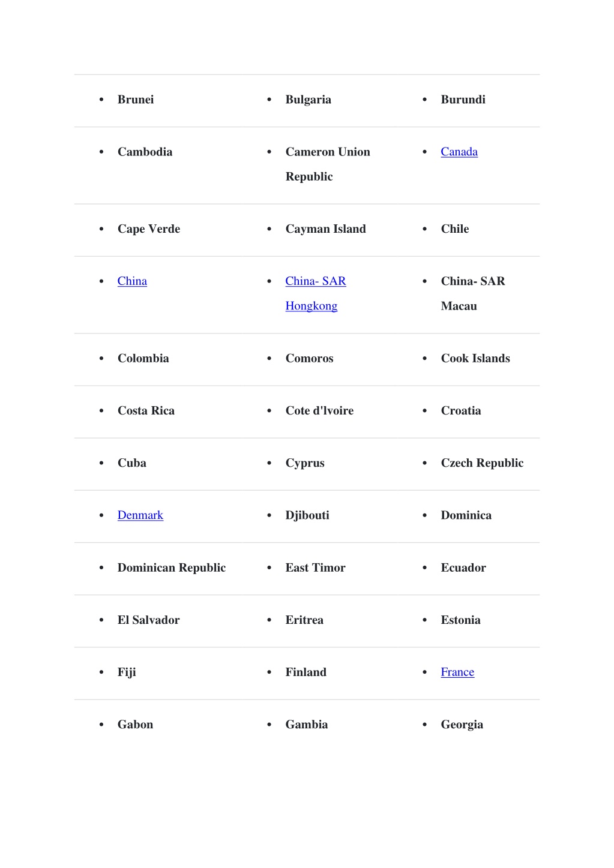Select the Djibouti entry
Screen dimensions: 614x868
coord(307,515)
